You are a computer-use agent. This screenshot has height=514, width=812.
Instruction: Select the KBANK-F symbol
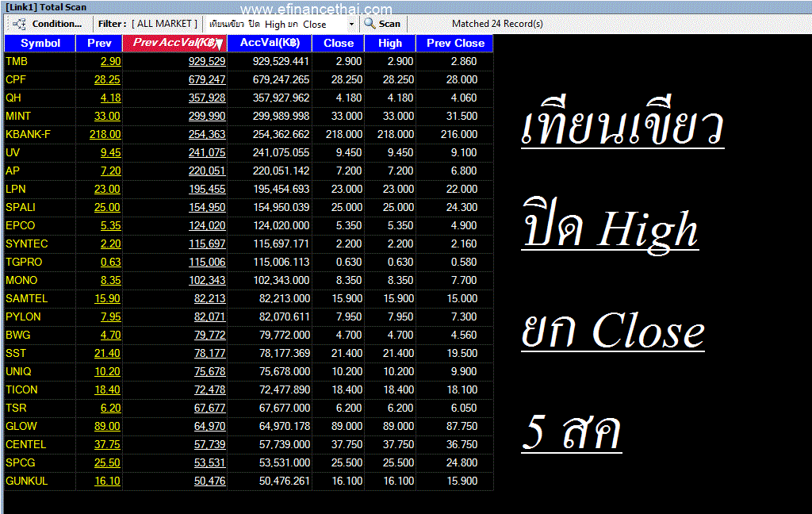point(28,134)
